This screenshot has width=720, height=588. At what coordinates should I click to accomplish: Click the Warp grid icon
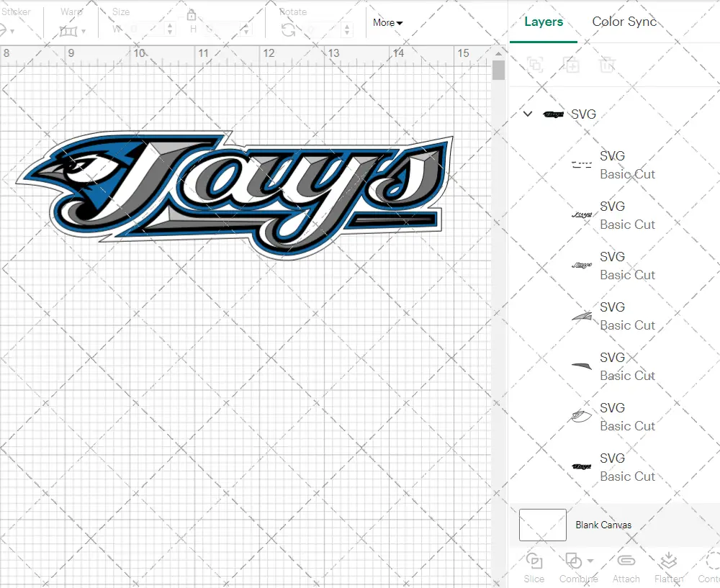point(68,31)
